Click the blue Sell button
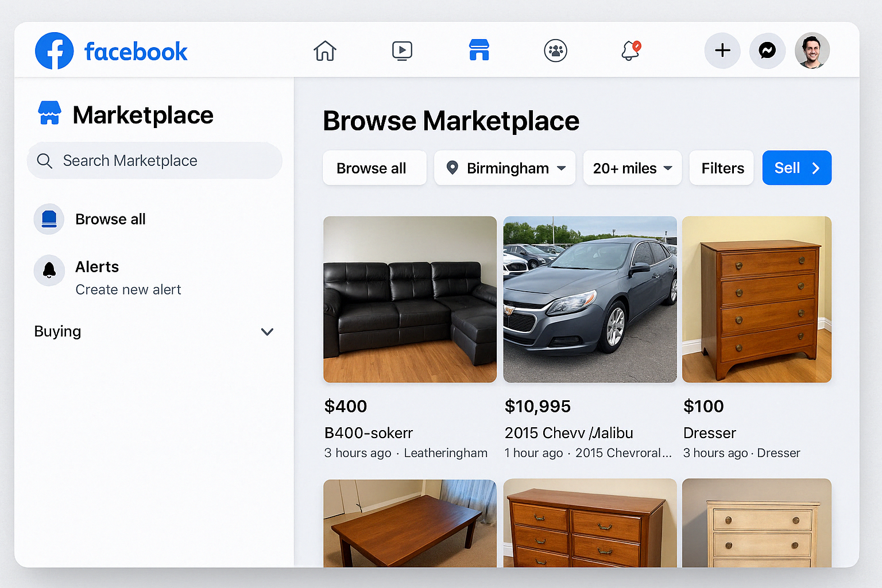The height and width of the screenshot is (588, 882). pos(796,168)
